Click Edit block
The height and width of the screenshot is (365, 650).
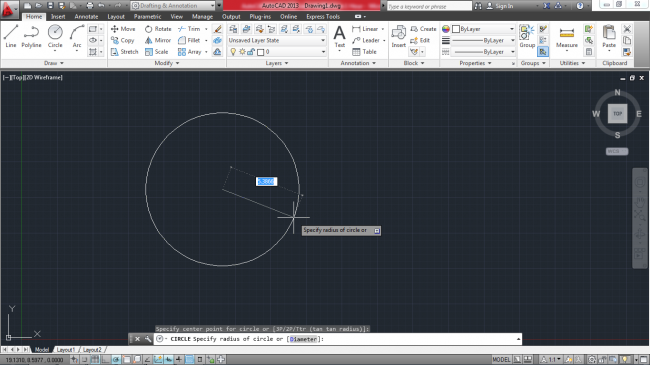click(420, 41)
